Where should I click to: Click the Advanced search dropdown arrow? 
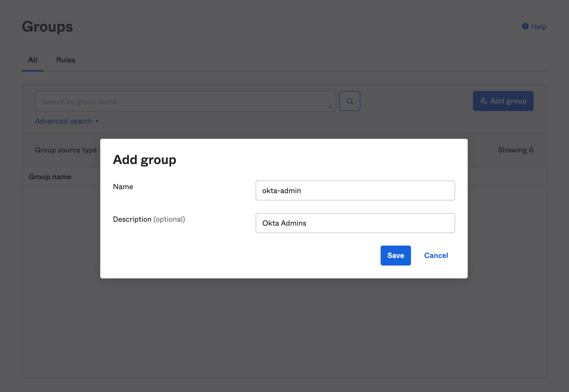point(97,121)
